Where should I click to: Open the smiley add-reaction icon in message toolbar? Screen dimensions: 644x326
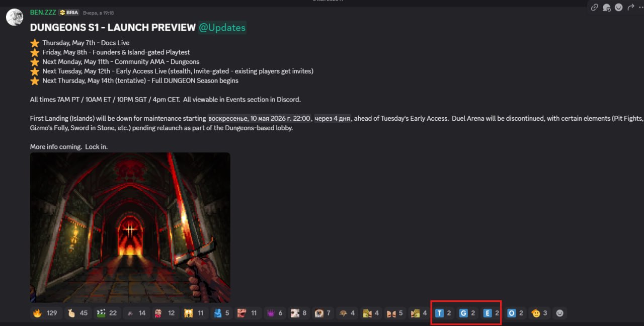coord(618,7)
